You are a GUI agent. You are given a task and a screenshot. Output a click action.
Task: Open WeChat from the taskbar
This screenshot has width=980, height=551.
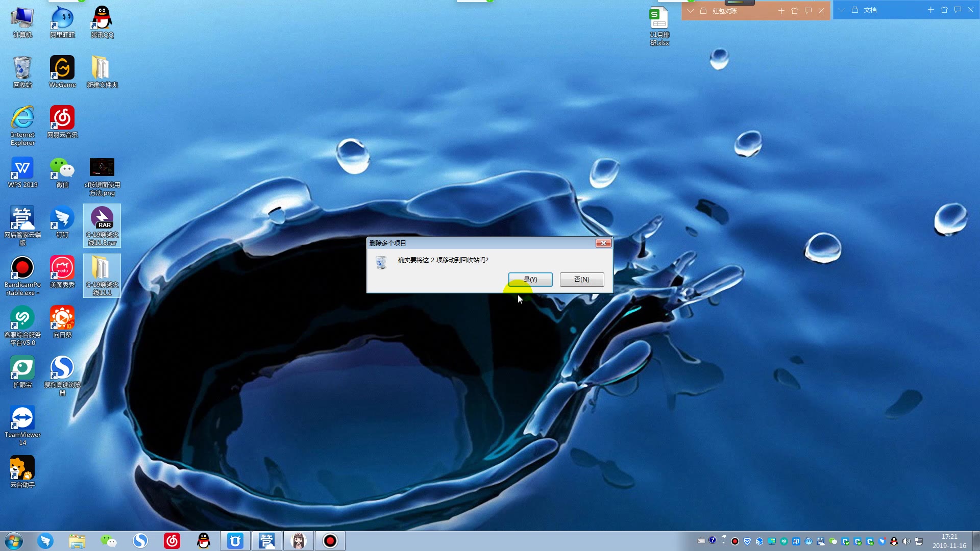point(108,541)
